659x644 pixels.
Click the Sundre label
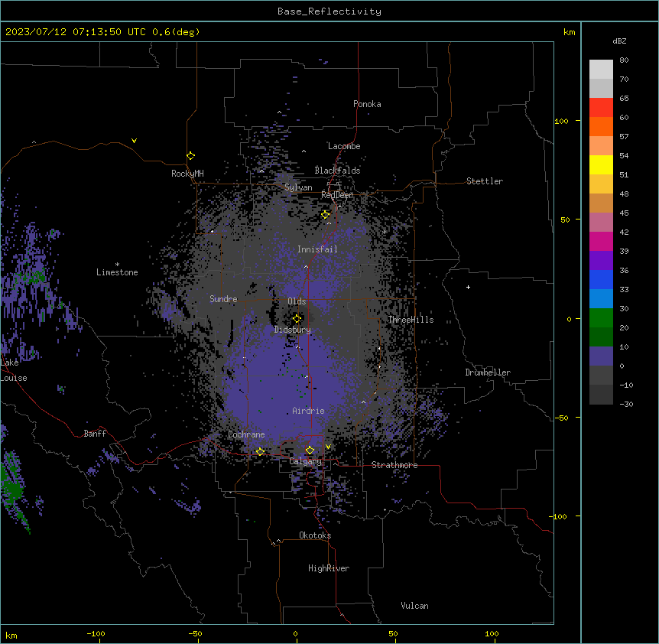pyautogui.click(x=223, y=299)
